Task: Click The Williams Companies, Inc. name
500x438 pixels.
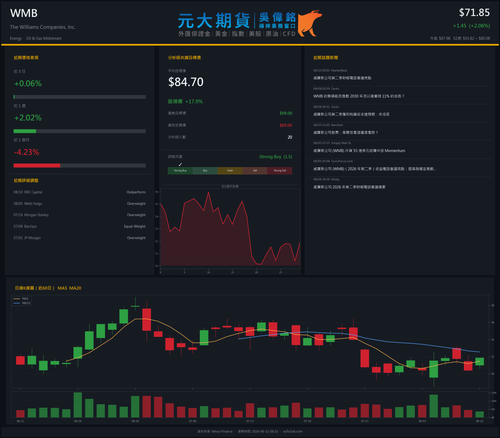Action: point(43,27)
